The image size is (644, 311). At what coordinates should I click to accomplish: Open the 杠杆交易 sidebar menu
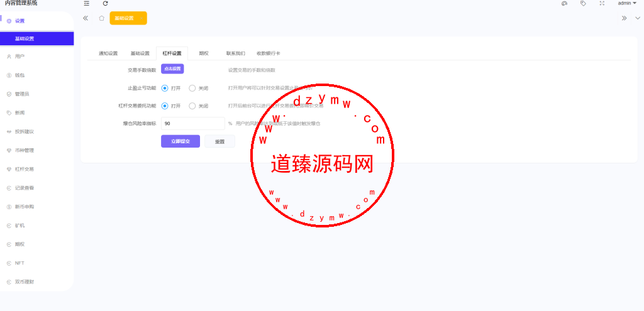[x=37, y=169]
